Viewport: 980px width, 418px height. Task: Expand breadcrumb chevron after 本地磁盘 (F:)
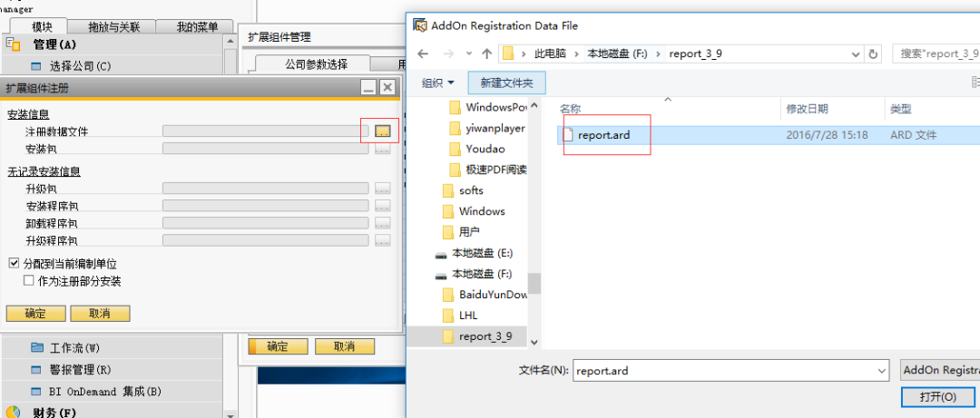tap(658, 53)
